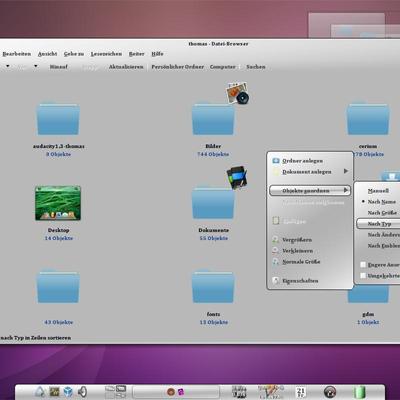Select the folder with 43 Objekte
The width and height of the screenshot is (400, 400).
tap(58, 287)
